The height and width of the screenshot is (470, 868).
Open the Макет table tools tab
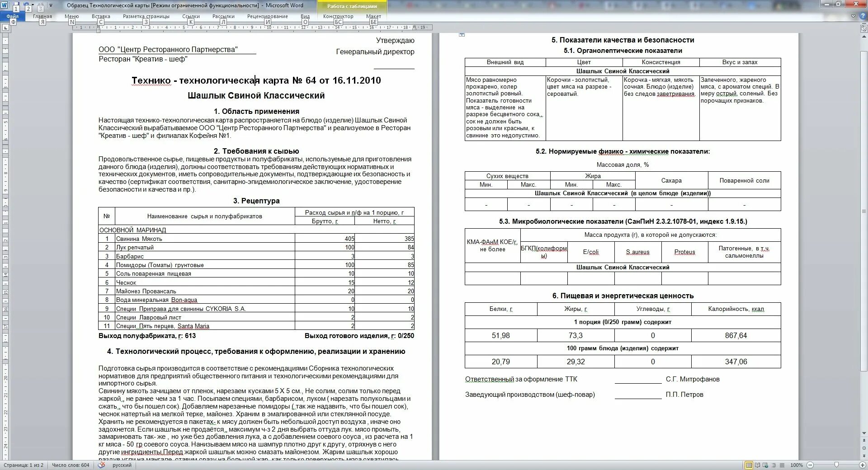point(373,16)
